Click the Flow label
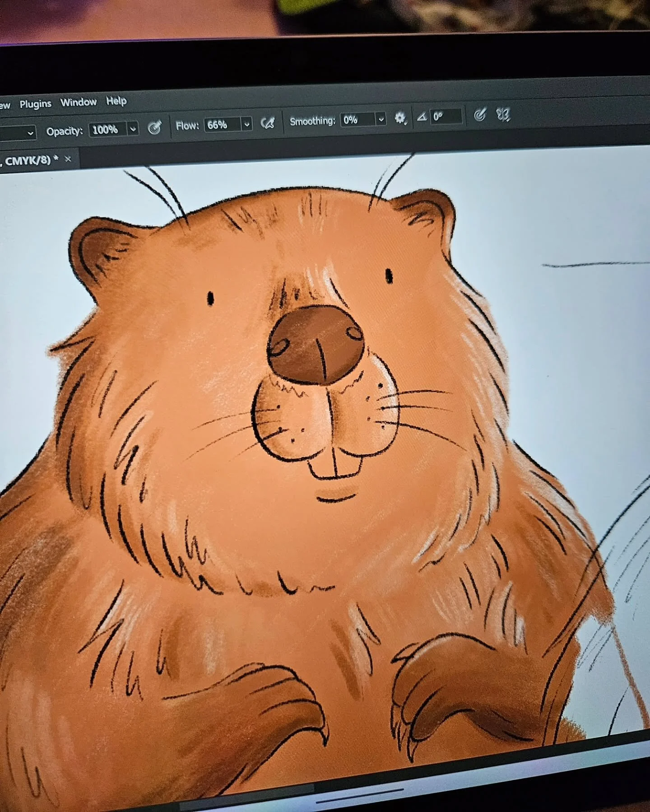Screen dimensions: 650x812 tap(187, 126)
